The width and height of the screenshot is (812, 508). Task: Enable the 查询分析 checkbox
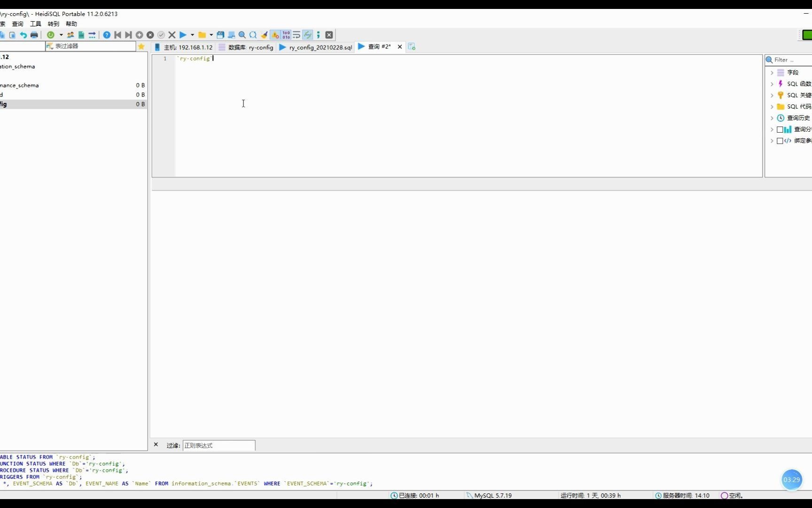pyautogui.click(x=780, y=129)
